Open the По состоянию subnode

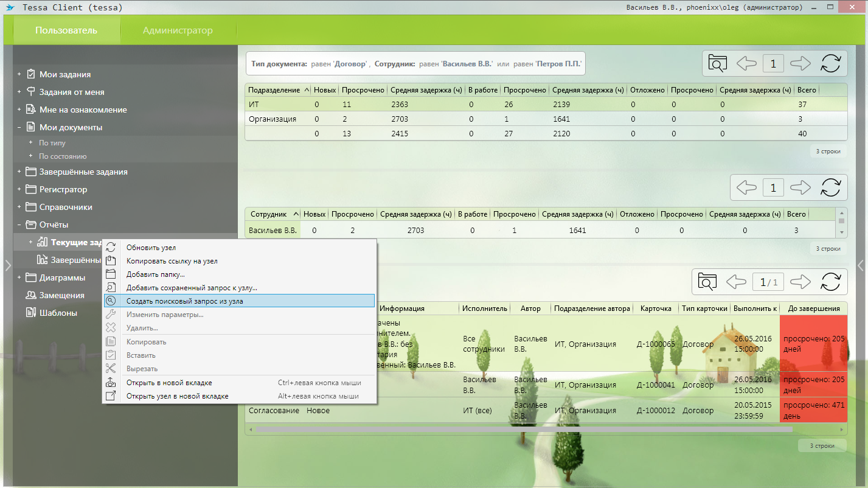[x=63, y=156]
